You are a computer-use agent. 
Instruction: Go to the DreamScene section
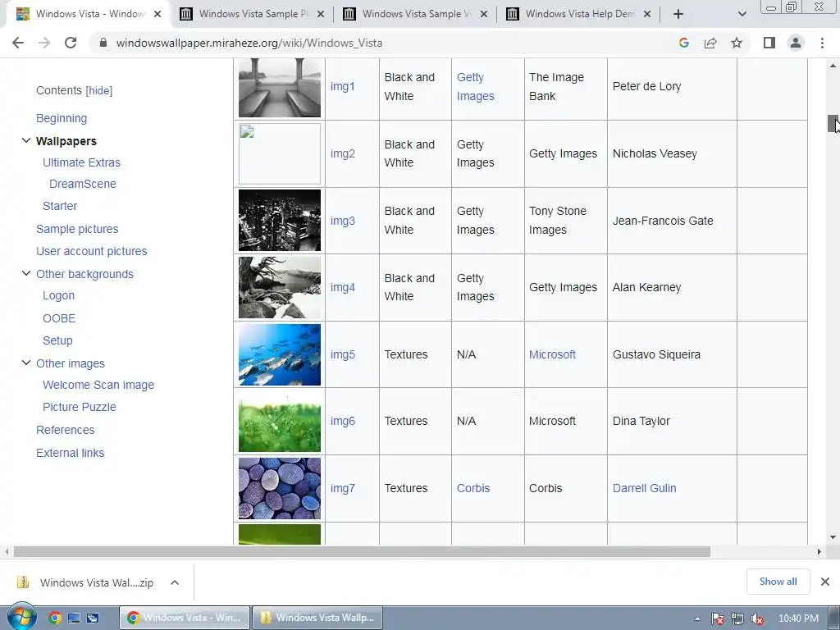[83, 184]
